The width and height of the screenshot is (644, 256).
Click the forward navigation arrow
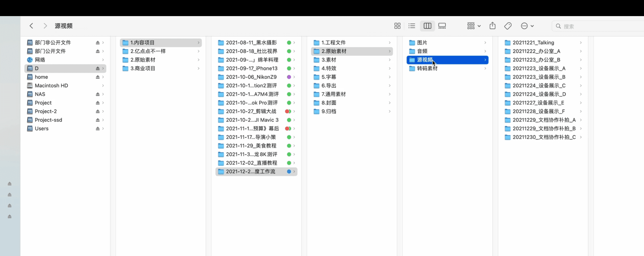click(45, 26)
